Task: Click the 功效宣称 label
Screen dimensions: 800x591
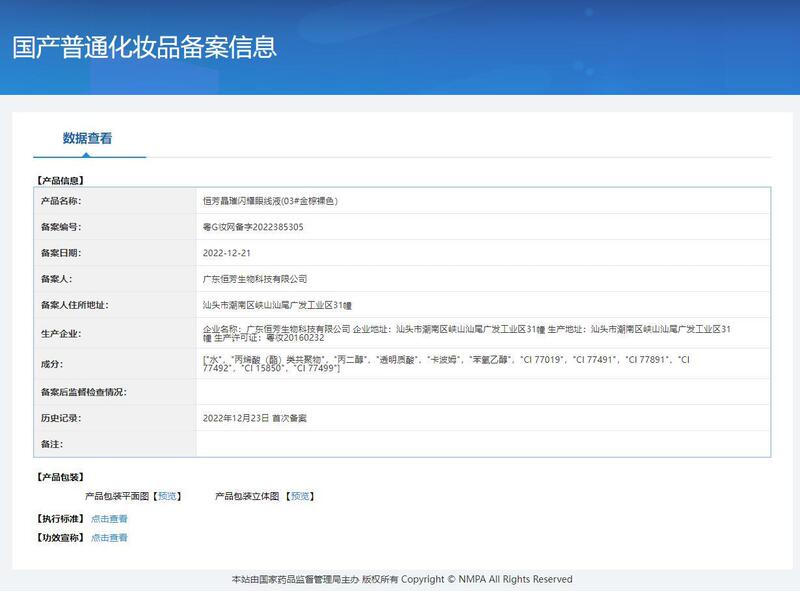Action: tap(60, 538)
